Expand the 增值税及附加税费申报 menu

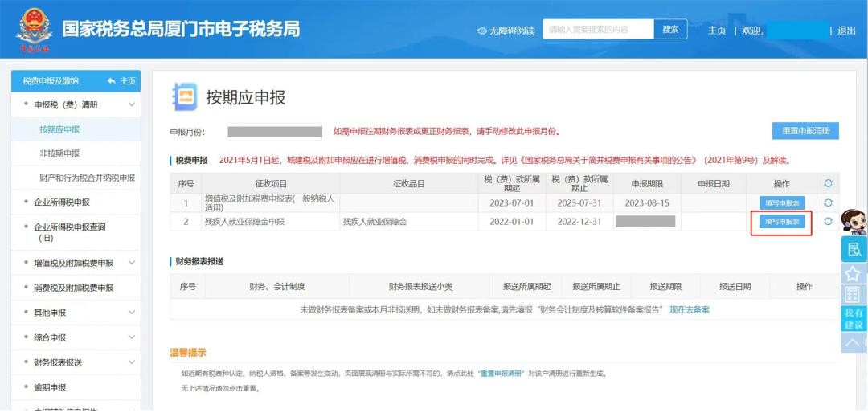click(132, 263)
